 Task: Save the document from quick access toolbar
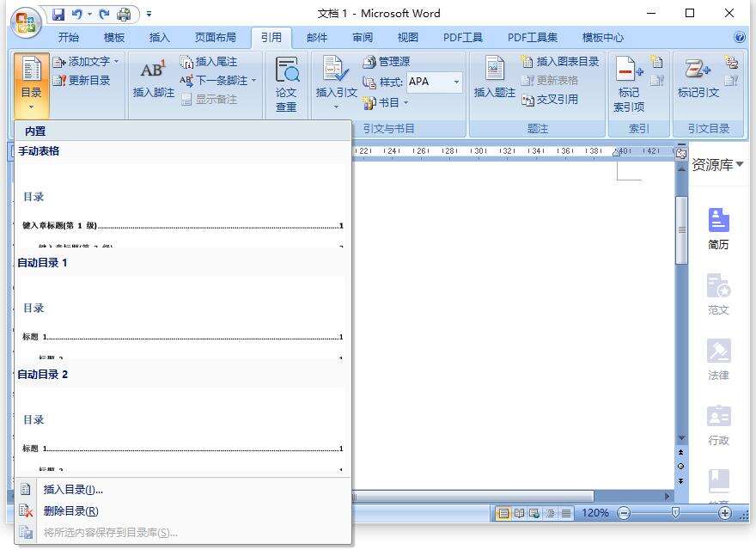(58, 15)
